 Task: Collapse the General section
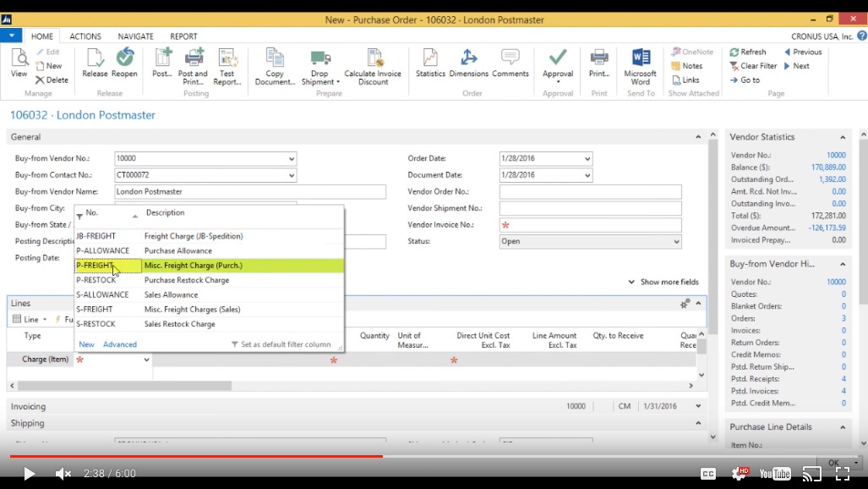[698, 137]
